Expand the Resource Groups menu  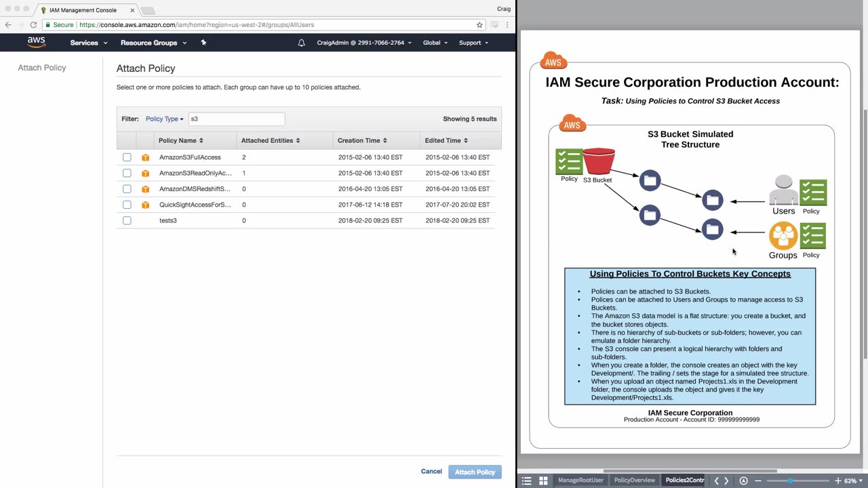153,43
